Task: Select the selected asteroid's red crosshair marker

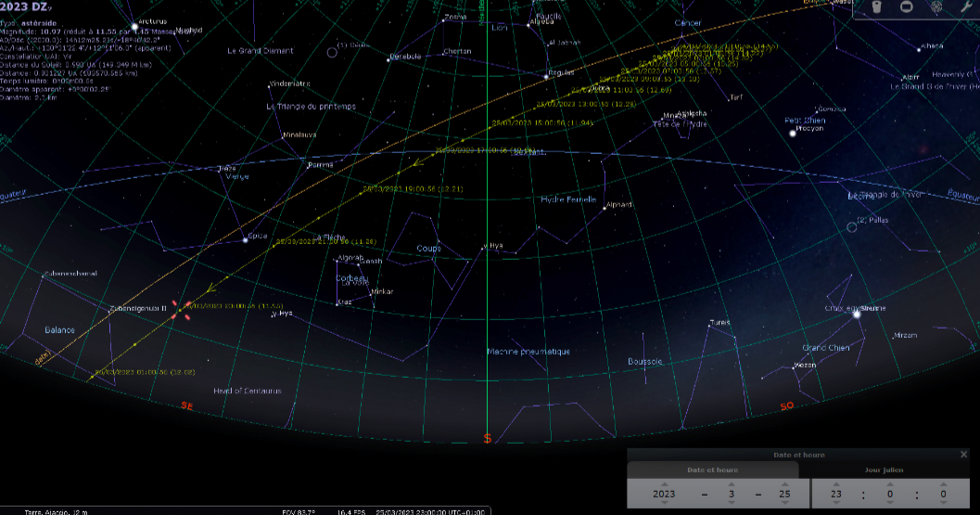Action: pyautogui.click(x=180, y=310)
